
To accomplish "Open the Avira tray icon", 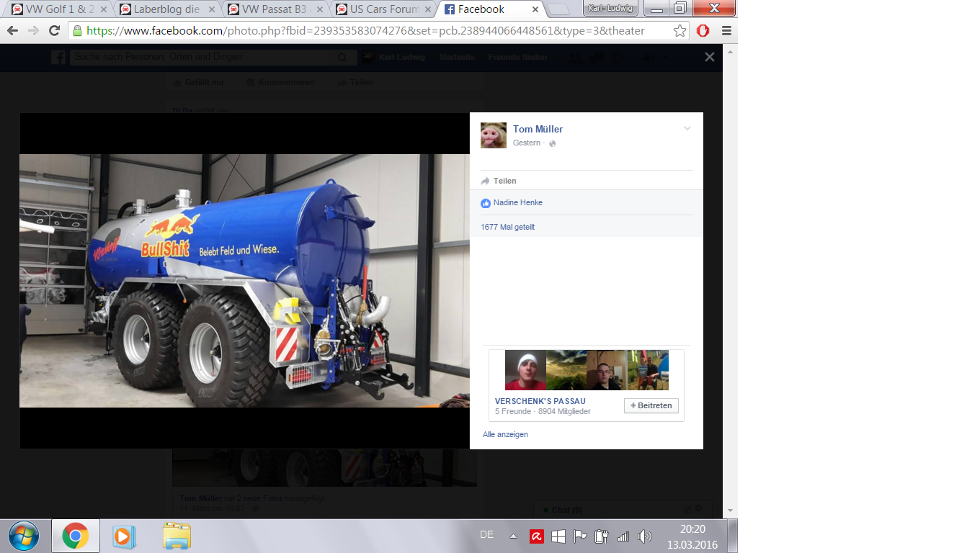I will tap(536, 536).
